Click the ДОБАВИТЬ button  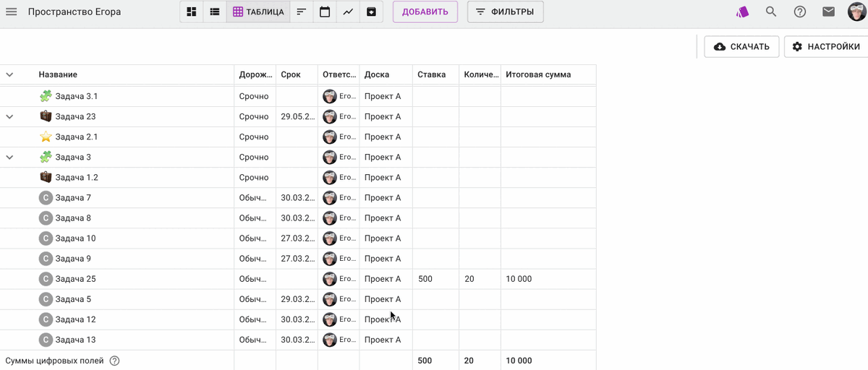coord(425,12)
